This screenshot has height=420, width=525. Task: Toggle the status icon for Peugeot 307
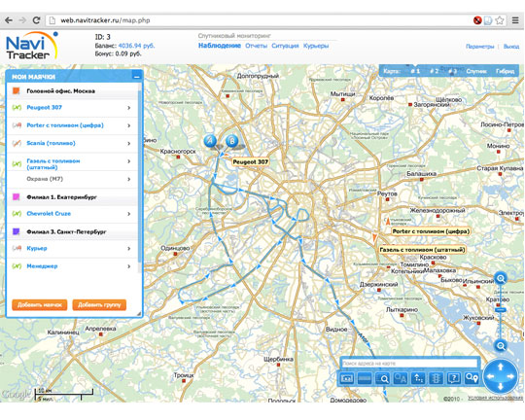coord(17,108)
